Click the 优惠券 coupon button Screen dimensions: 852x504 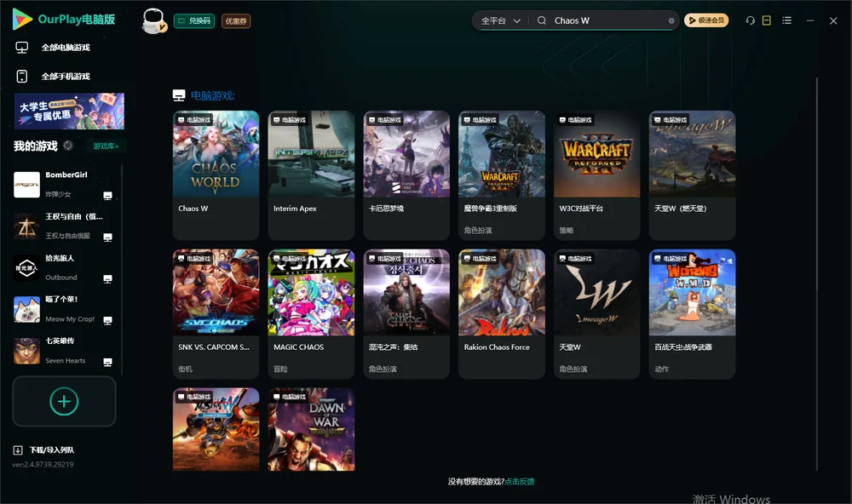click(x=236, y=20)
